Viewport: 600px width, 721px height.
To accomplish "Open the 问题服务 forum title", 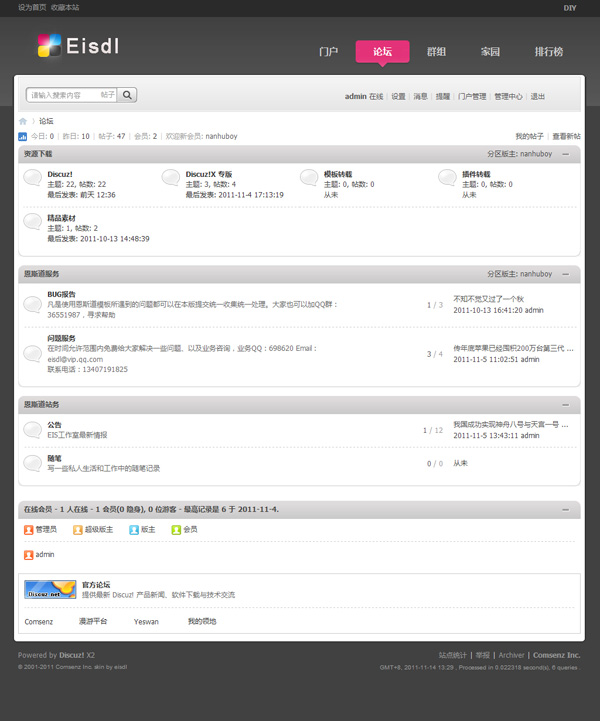I will [x=62, y=338].
